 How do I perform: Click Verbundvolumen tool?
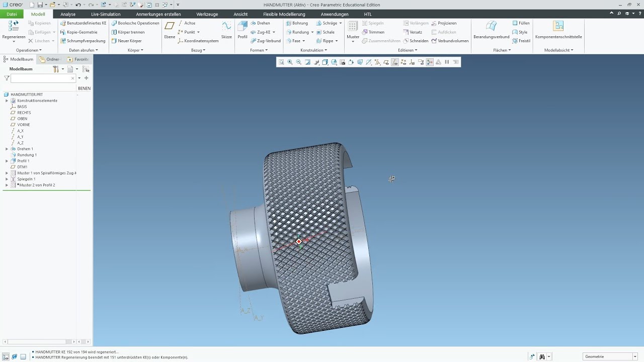[449, 41]
